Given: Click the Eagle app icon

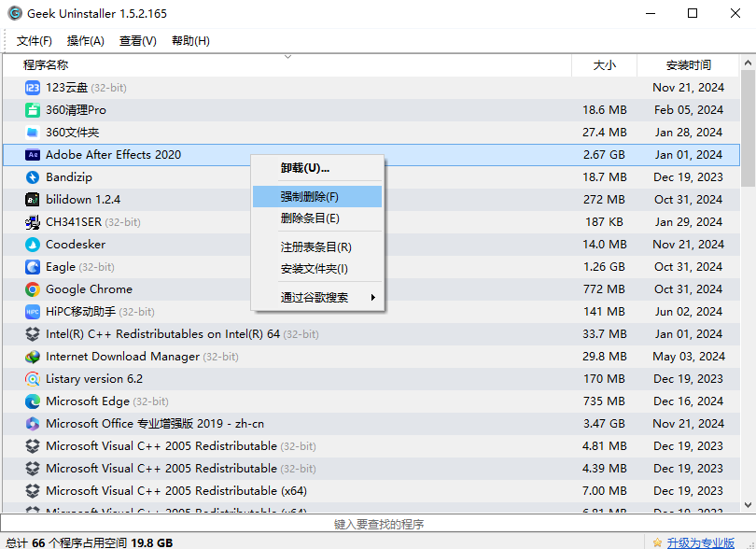Looking at the screenshot, I should click(33, 267).
